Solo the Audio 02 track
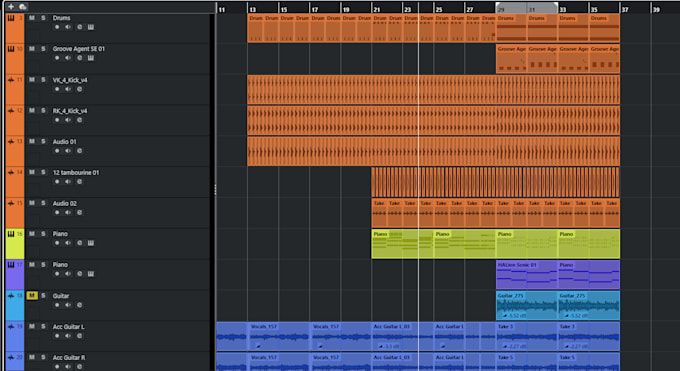This screenshot has height=371, width=680. coord(43,203)
